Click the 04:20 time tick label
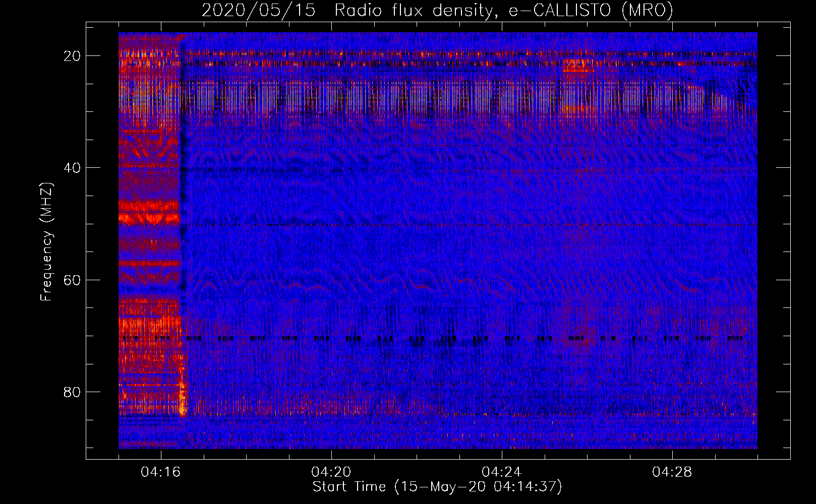This screenshot has height=504, width=816. (x=331, y=472)
